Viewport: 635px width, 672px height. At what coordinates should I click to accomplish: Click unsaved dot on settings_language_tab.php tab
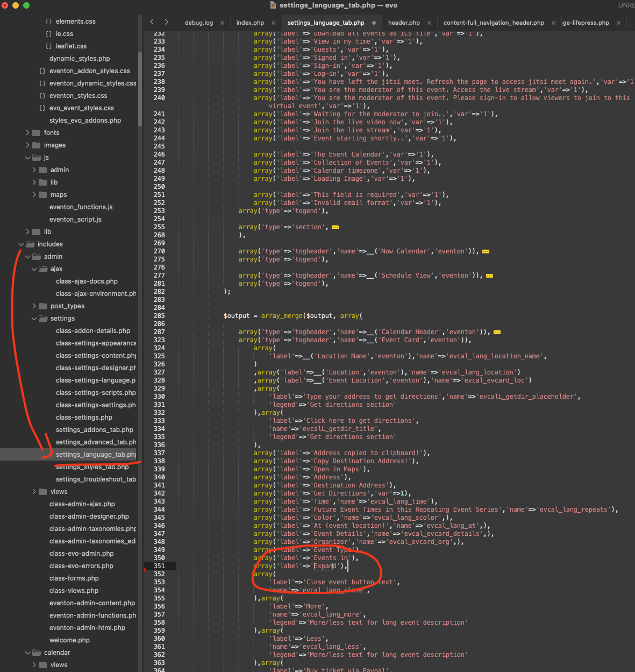[374, 23]
